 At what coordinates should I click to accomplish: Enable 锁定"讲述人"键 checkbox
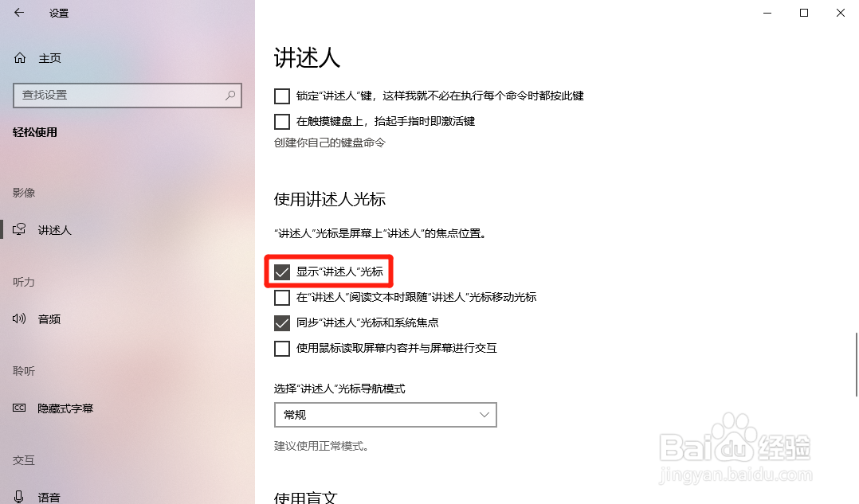pyautogui.click(x=281, y=96)
